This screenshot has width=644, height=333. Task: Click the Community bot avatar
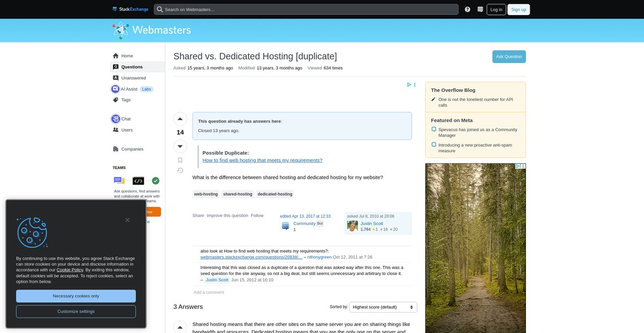coord(286,226)
